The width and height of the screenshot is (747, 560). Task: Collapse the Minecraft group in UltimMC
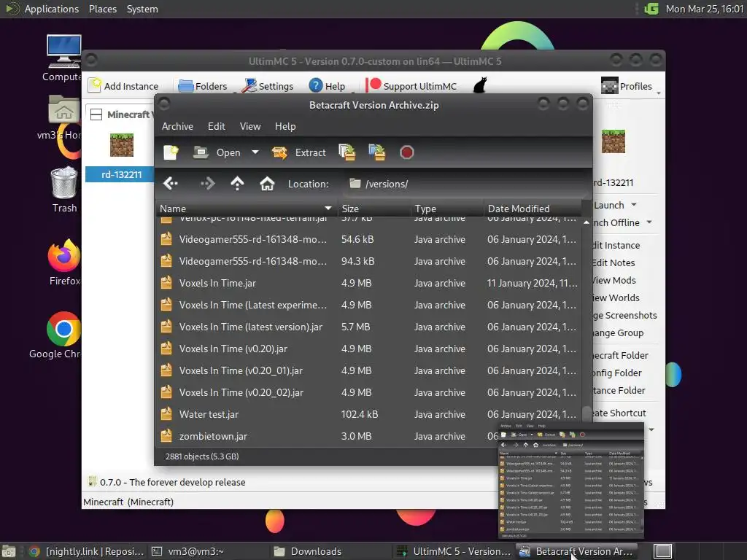tap(96, 114)
